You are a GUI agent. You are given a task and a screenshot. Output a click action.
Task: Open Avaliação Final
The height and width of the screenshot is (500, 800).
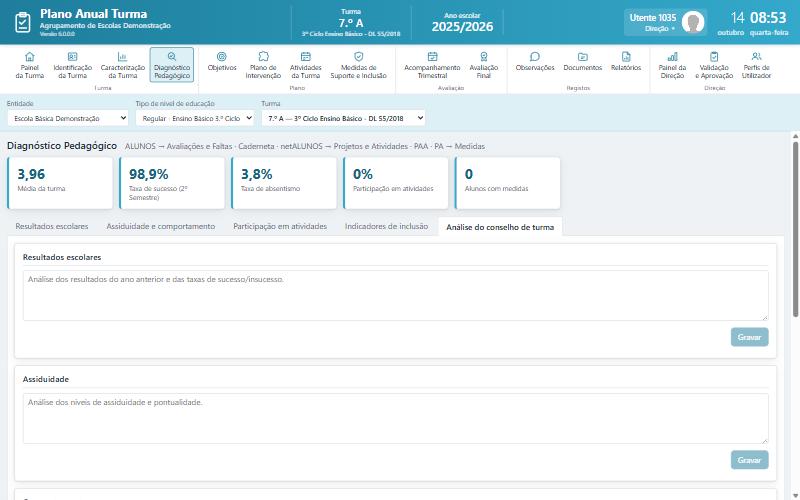click(x=484, y=65)
